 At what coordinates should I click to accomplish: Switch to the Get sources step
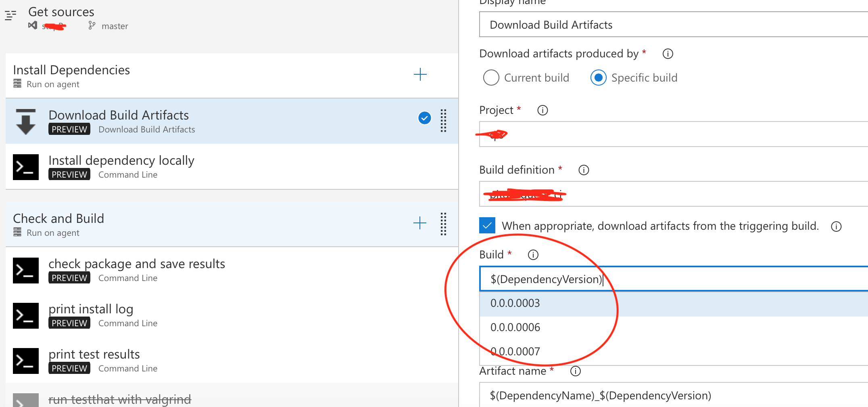[61, 12]
